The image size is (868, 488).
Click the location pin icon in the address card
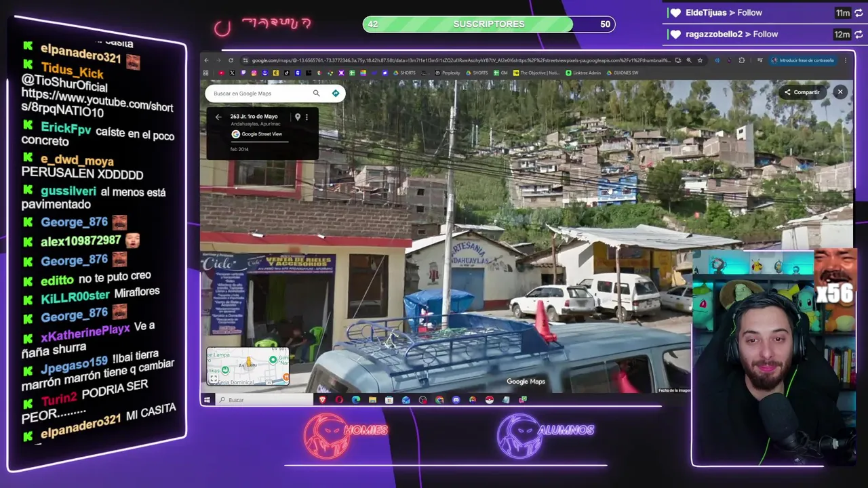(297, 117)
